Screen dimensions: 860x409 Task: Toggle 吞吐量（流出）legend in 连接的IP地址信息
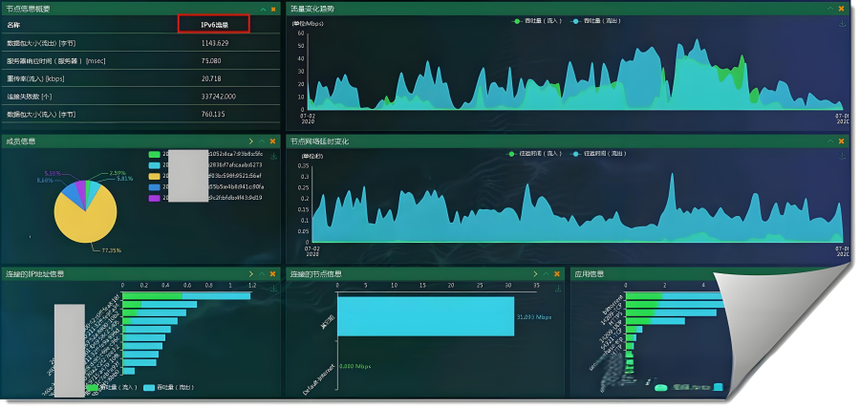pyautogui.click(x=168, y=388)
